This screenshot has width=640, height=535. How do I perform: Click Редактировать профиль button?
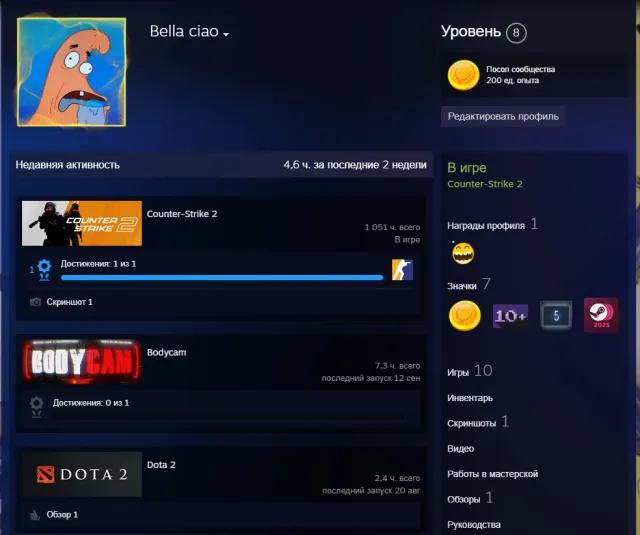[503, 117]
